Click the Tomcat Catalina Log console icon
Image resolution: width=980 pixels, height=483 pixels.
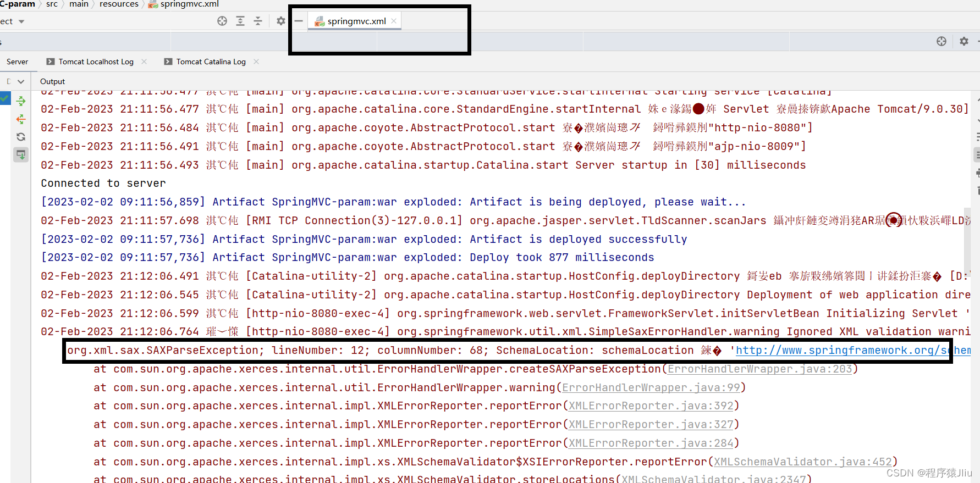[x=168, y=62]
